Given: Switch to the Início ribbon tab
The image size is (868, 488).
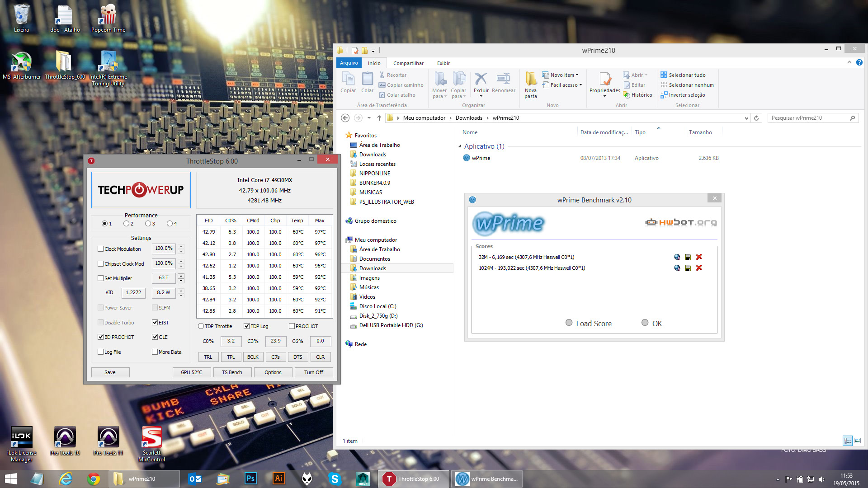Looking at the screenshot, I should pyautogui.click(x=374, y=63).
